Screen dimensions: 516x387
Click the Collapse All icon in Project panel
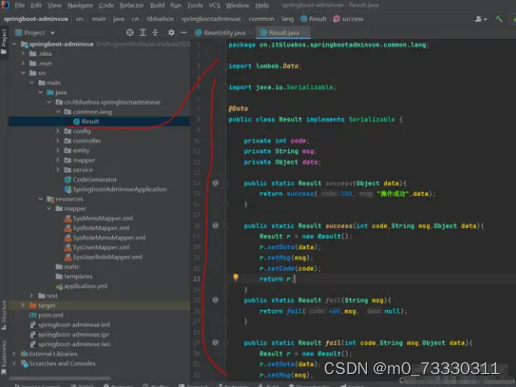pos(155,32)
